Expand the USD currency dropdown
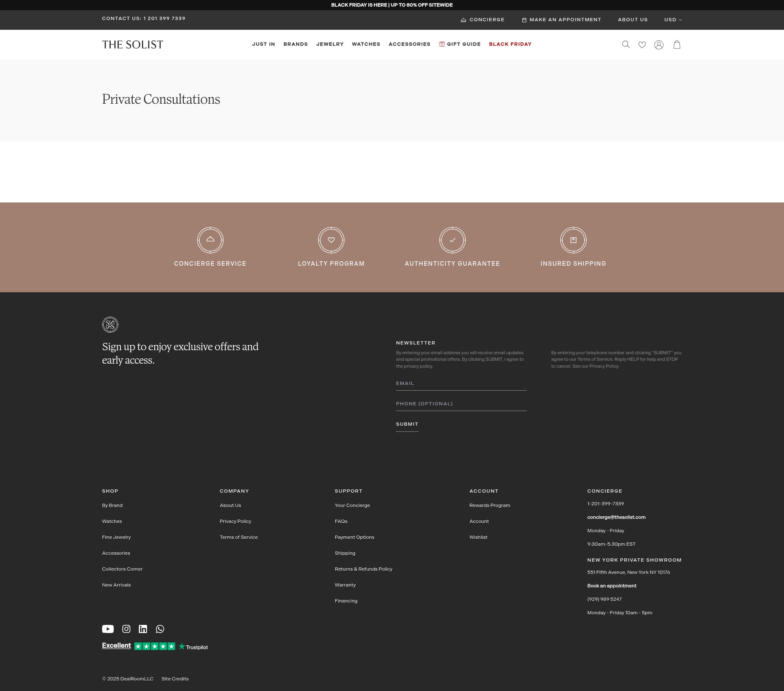The height and width of the screenshot is (691, 784). click(x=673, y=20)
